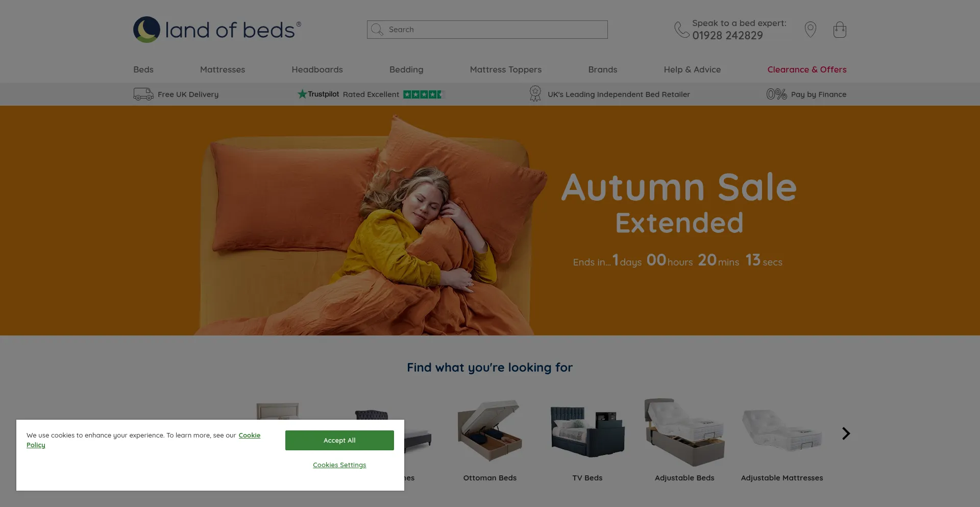Viewport: 980px width, 507px height.
Task: Open the store locator pin icon
Action: (x=810, y=30)
